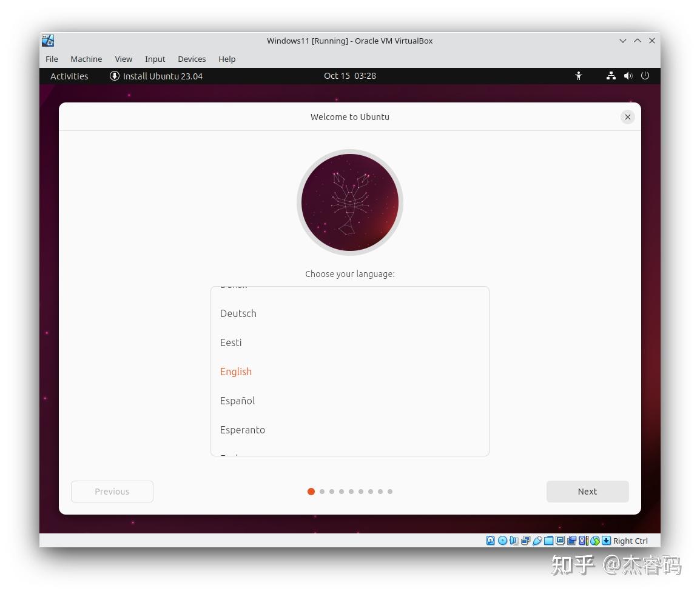Click the Install Ubuntu 23.04 indicator in the top bar

tap(156, 76)
